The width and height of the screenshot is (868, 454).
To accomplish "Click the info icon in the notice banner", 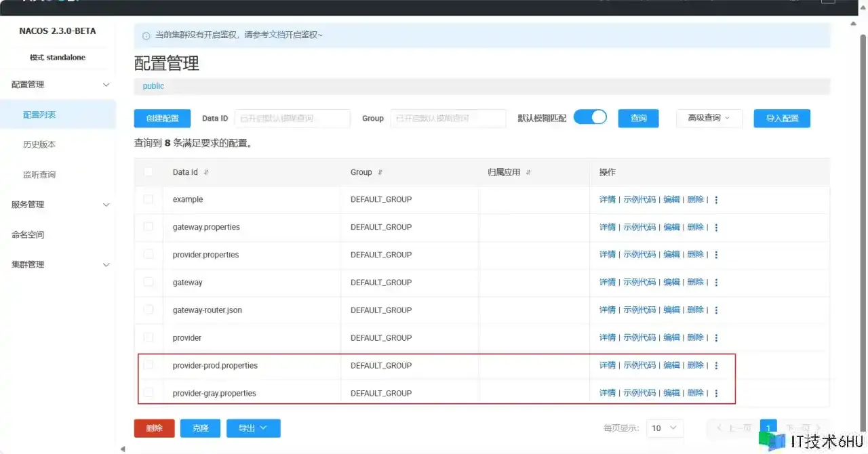I will [x=146, y=35].
